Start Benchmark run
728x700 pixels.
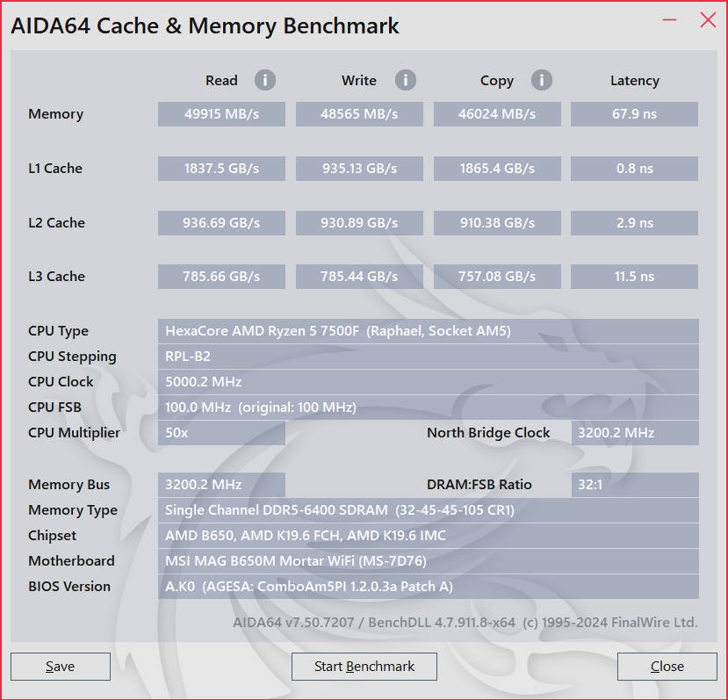pyautogui.click(x=364, y=667)
